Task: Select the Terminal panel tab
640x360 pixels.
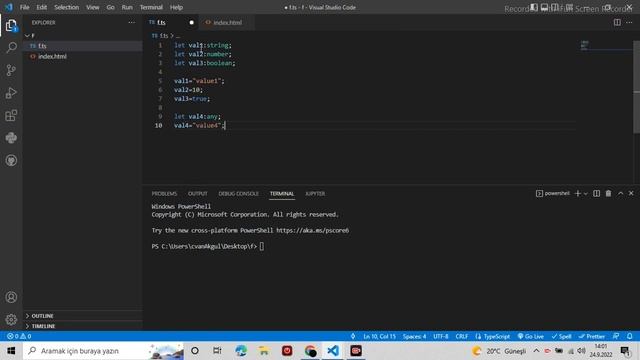Action: point(282,193)
